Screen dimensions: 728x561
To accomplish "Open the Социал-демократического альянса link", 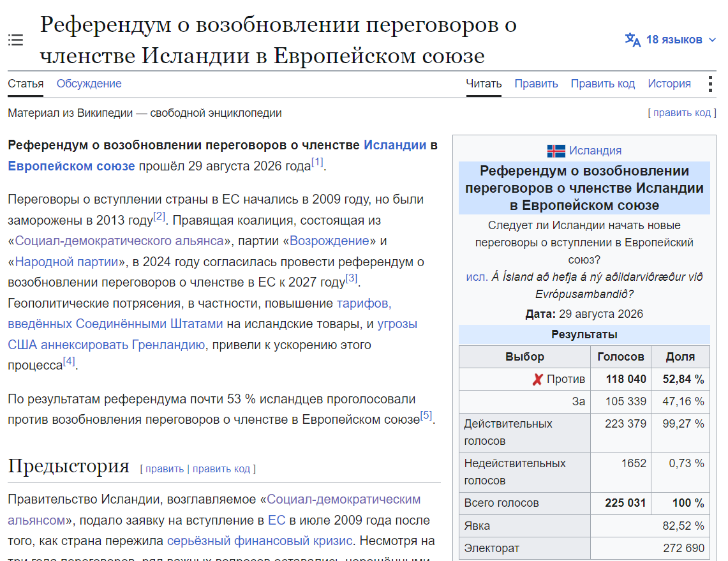I will pyautogui.click(x=119, y=241).
